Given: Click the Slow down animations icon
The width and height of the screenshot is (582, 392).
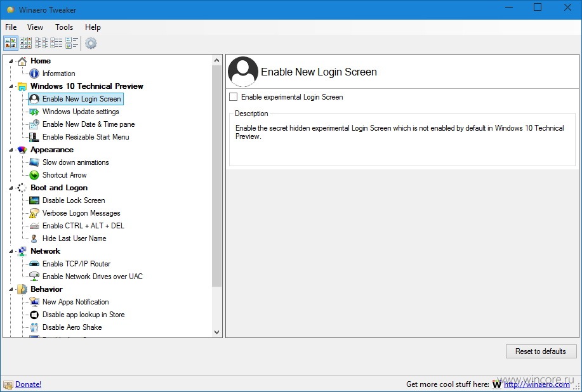Looking at the screenshot, I should click(34, 162).
